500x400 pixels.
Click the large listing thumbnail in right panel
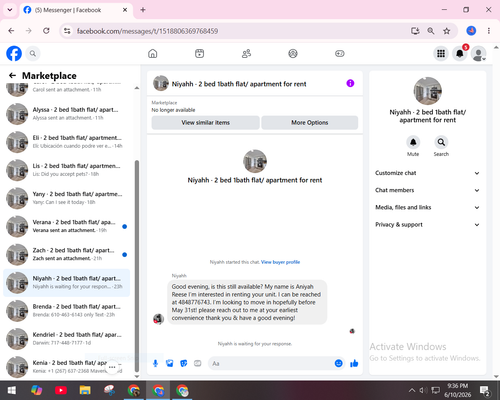coord(428,91)
